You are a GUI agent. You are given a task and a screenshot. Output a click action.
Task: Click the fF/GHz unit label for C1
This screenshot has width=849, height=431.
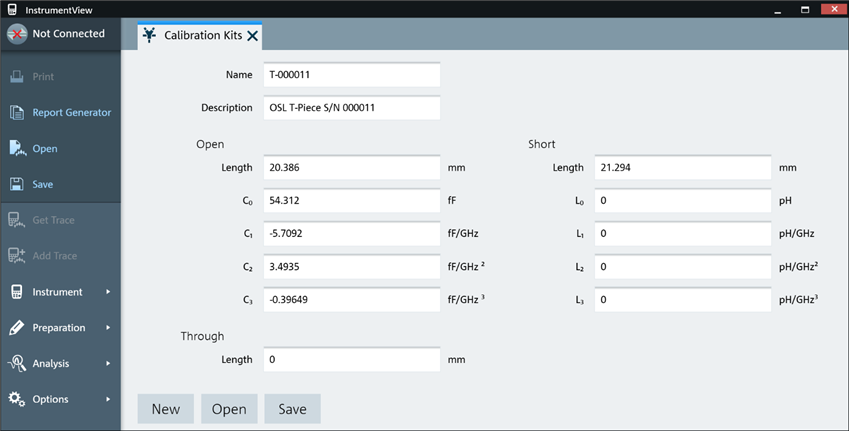463,234
